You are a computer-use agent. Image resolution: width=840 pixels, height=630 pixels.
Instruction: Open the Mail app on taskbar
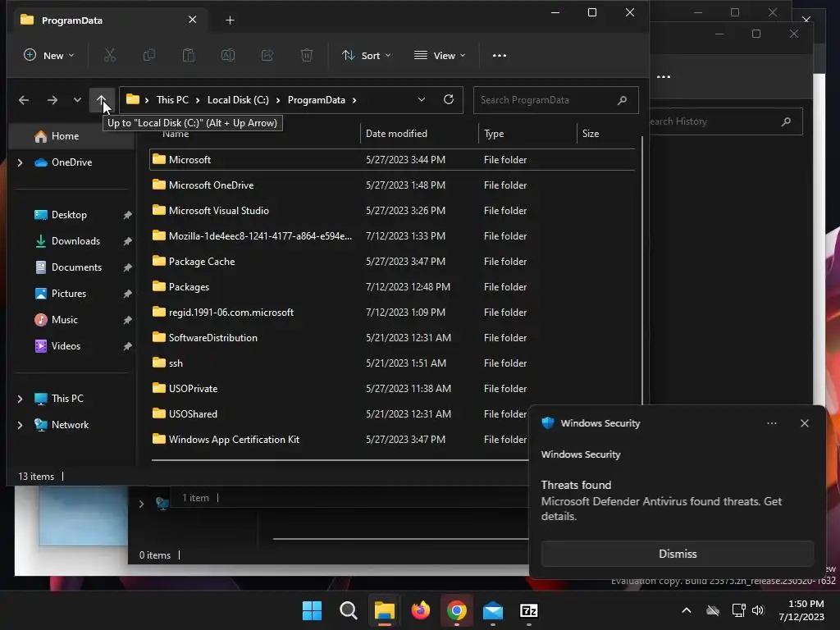pyautogui.click(x=493, y=610)
